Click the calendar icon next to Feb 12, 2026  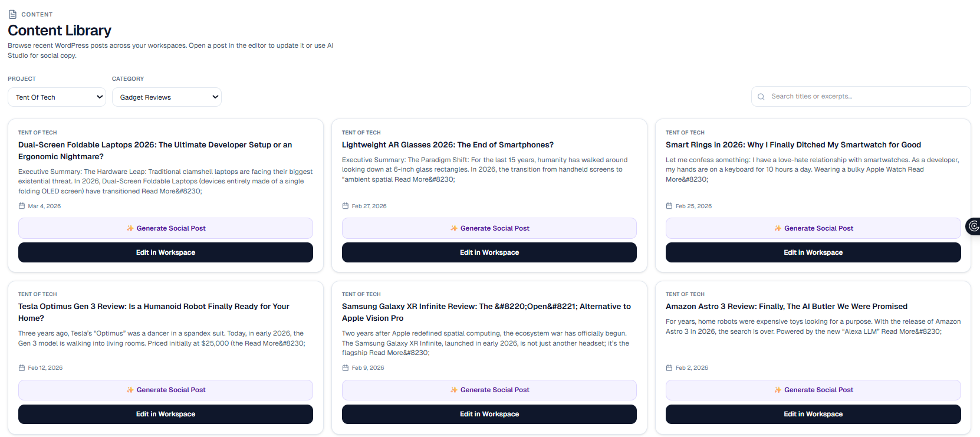pyautogui.click(x=22, y=367)
